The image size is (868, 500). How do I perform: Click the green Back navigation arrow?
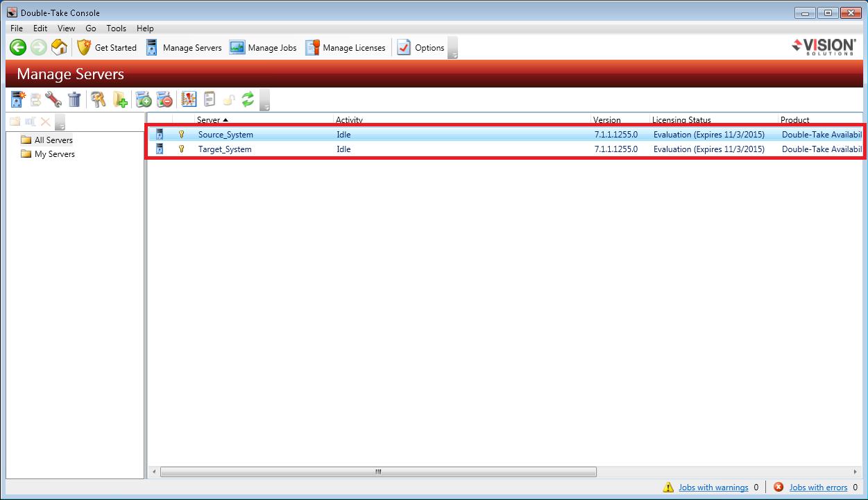[x=18, y=47]
